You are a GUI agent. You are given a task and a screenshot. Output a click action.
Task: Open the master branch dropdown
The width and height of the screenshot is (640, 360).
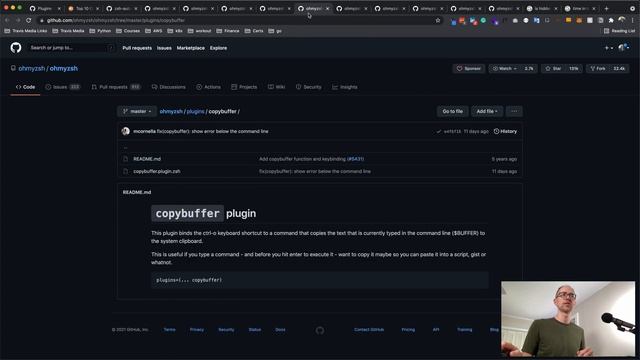pos(137,111)
